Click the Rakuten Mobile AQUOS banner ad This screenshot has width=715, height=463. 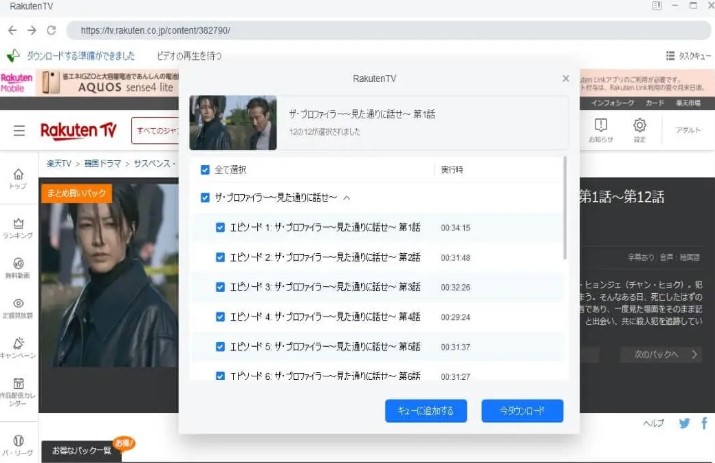click(108, 83)
